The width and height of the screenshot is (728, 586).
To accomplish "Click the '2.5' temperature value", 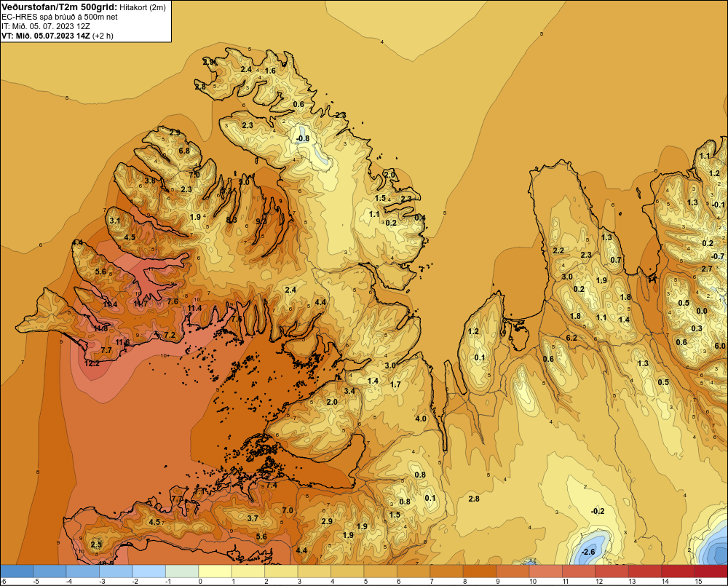I will point(96,545).
